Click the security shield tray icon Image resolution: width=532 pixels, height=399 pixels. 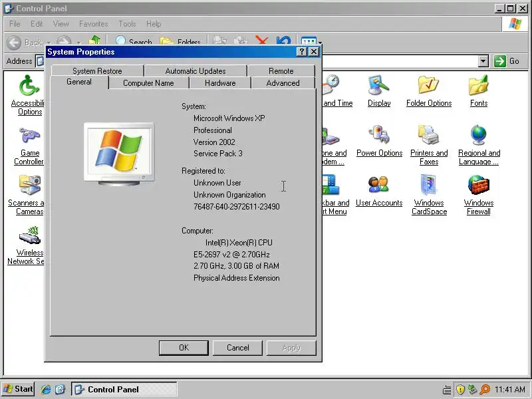(x=460, y=389)
